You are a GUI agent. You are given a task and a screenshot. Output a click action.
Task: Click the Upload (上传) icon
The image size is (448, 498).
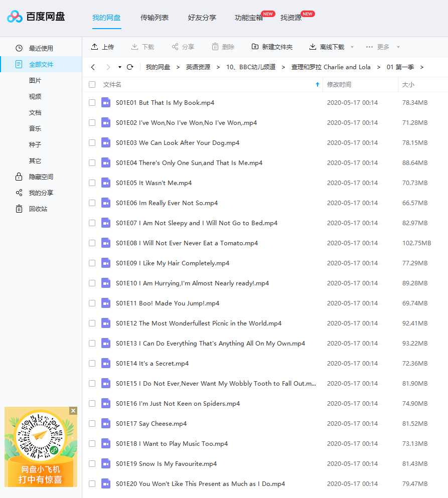click(95, 47)
